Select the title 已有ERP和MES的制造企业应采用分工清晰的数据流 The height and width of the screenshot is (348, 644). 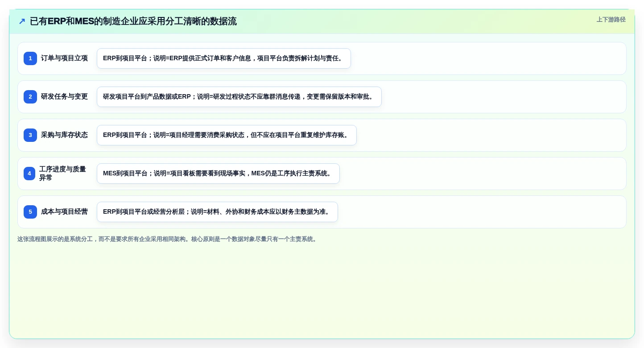point(133,21)
